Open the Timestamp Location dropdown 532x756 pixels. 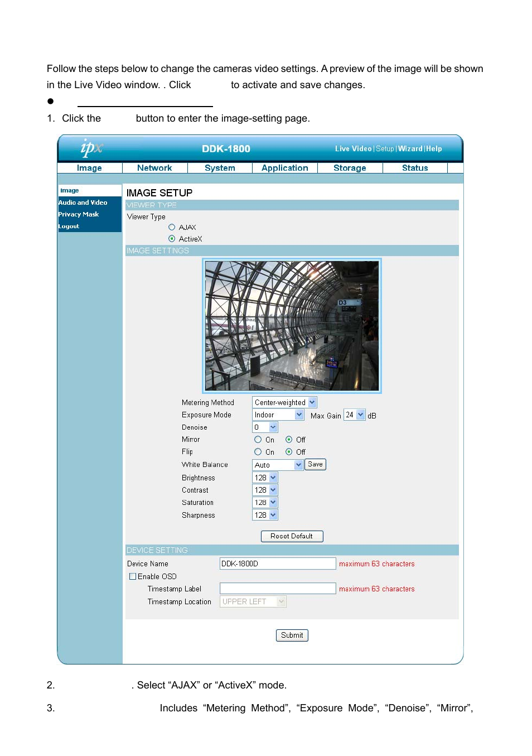point(253,601)
